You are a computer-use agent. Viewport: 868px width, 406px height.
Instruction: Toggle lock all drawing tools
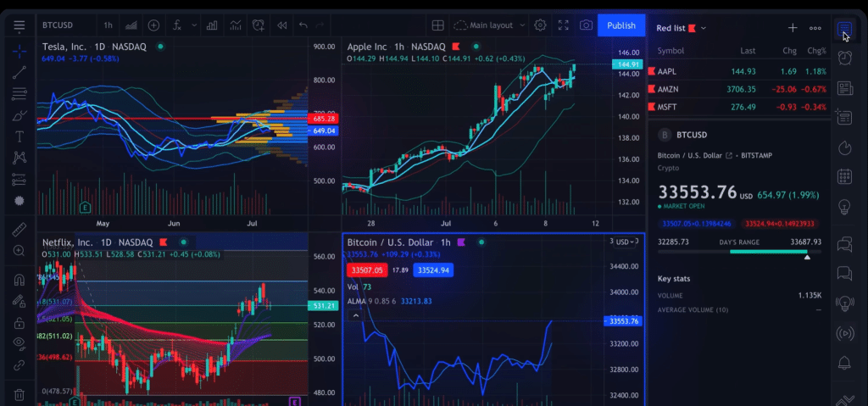pos(19,322)
